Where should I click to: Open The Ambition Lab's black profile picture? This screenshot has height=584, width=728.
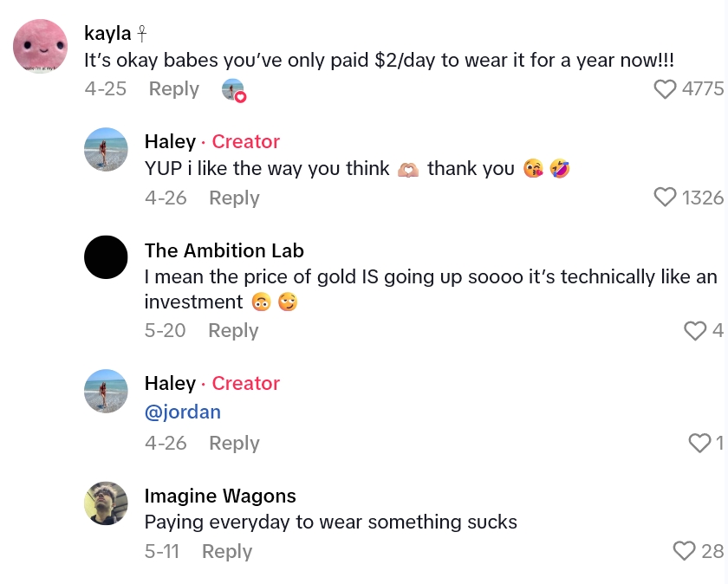point(106,257)
